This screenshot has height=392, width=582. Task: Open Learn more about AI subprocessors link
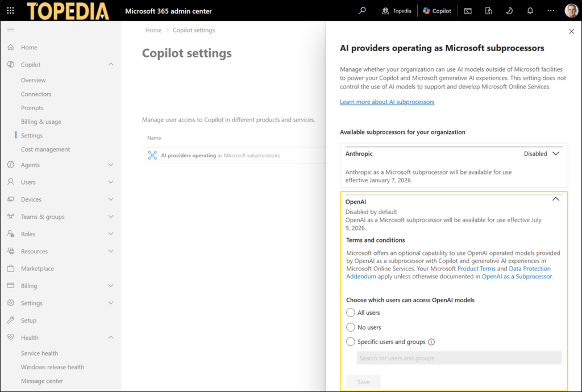click(387, 102)
